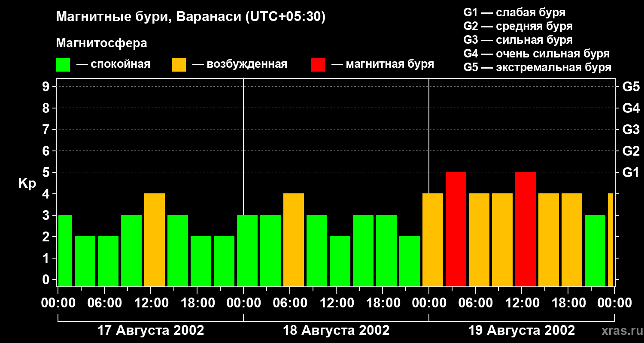Click the orange bar at 06:00 on 18 August
The image size is (644, 343).
(x=294, y=240)
